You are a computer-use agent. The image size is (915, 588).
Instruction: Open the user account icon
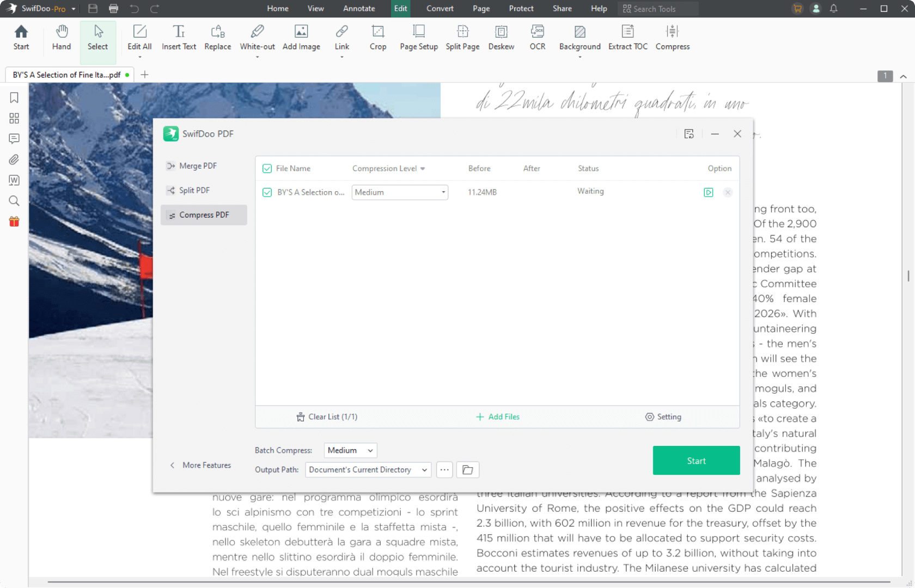[x=816, y=9]
